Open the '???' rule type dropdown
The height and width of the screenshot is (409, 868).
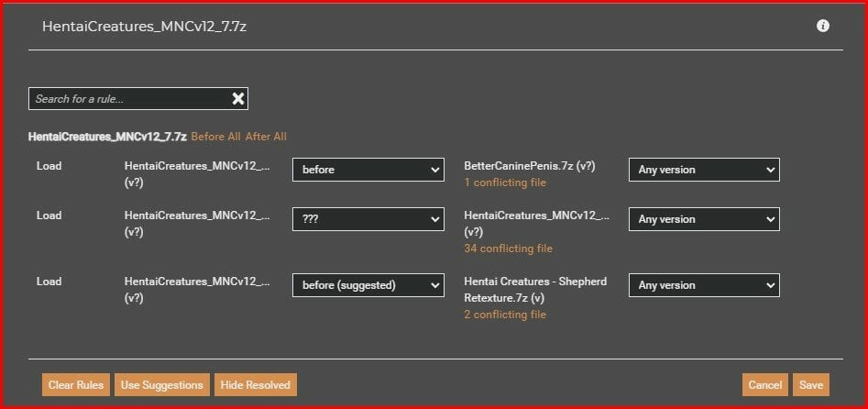point(368,219)
